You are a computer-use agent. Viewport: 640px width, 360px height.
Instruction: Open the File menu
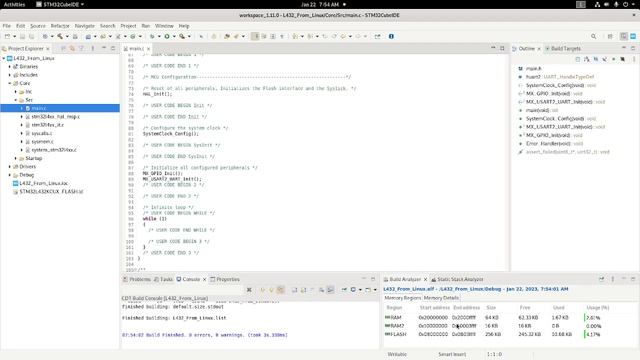point(7,26)
